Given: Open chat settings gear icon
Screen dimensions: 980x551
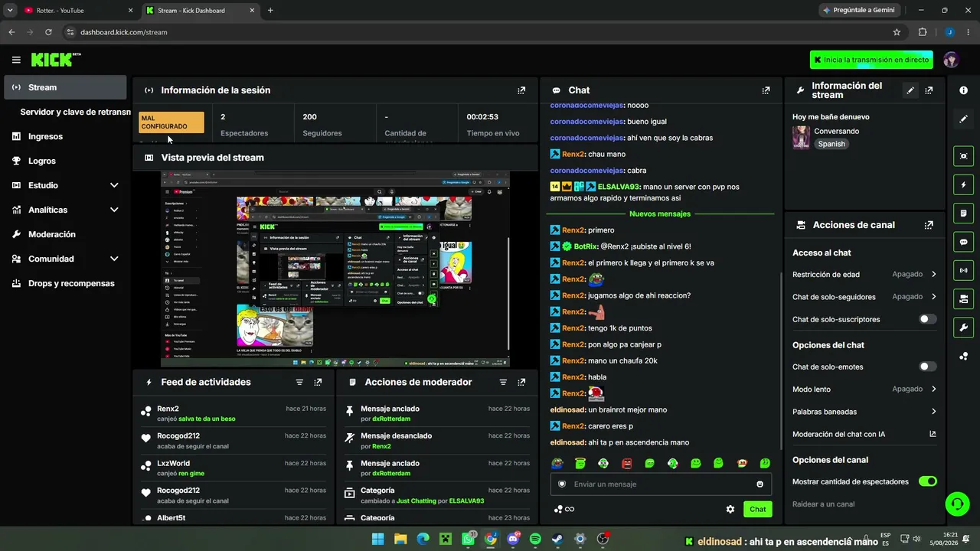Looking at the screenshot, I should pos(730,509).
